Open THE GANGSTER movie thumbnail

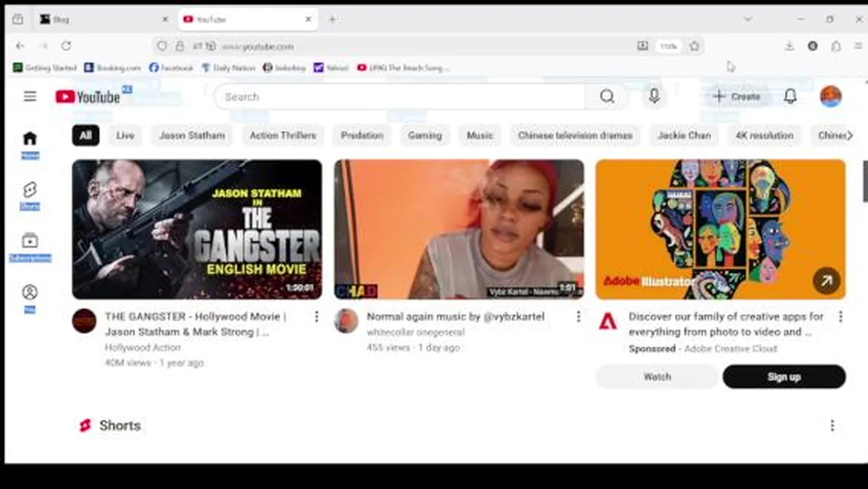pos(197,230)
